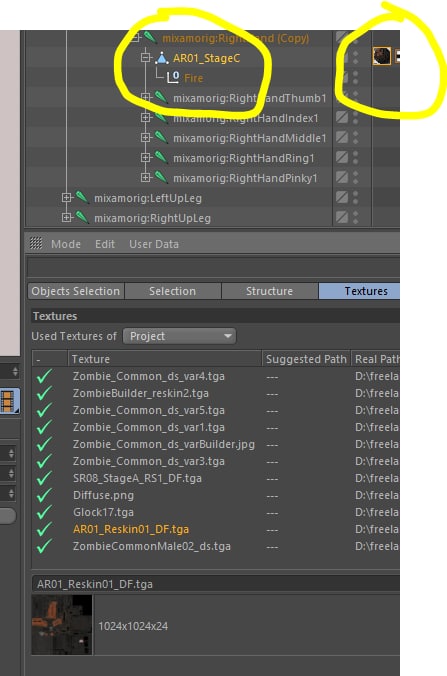Viewport: 447px width, 676px height.
Task: Click the grid handle icon left of Mode
Action: (36, 244)
